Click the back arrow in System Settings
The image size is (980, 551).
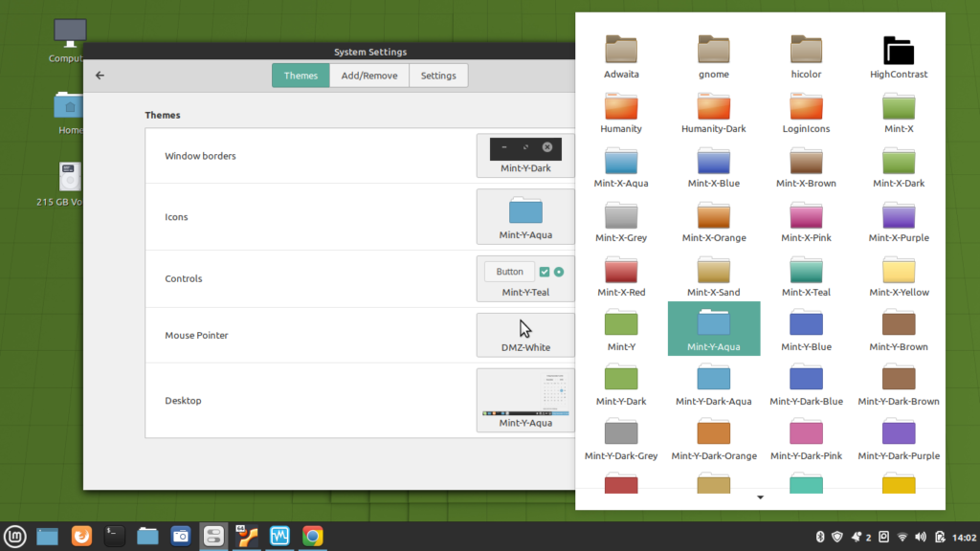click(x=100, y=75)
